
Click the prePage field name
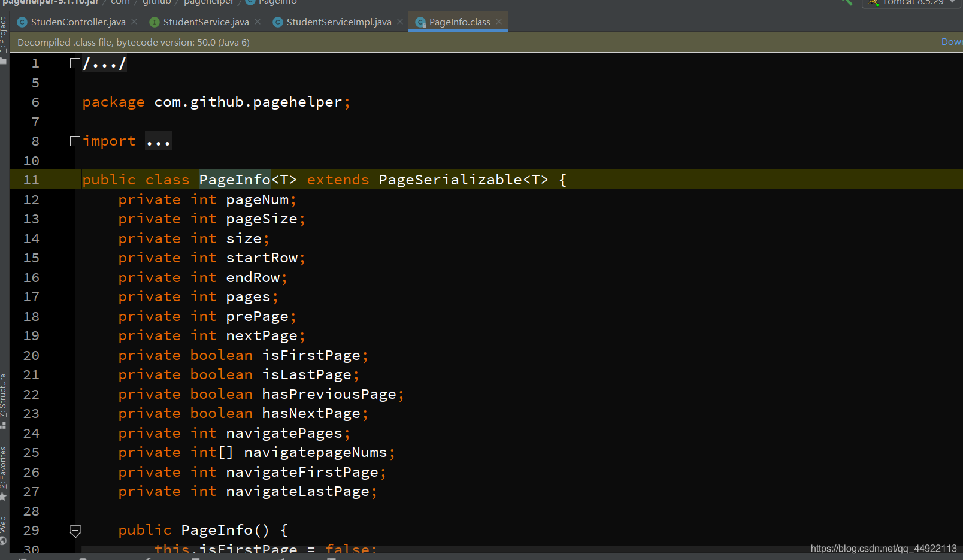pos(257,317)
